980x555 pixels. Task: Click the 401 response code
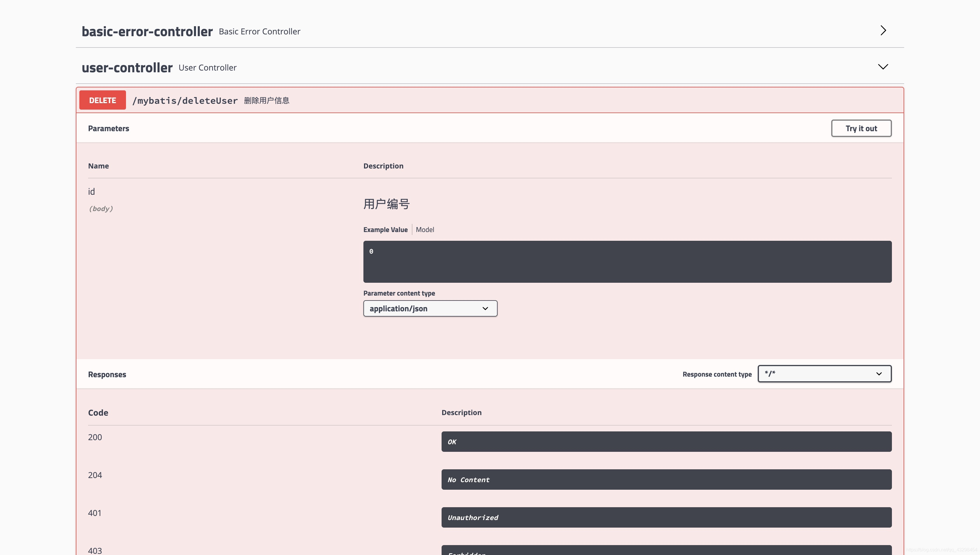pyautogui.click(x=94, y=513)
